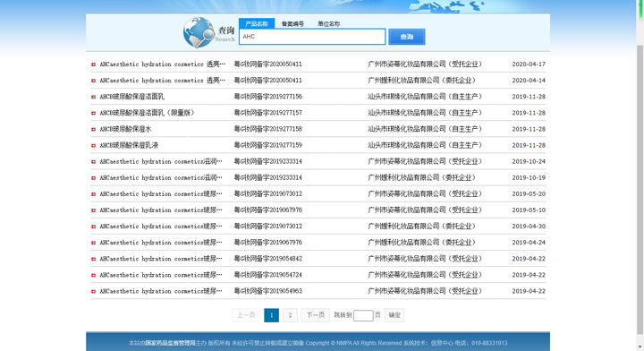Click red bullet icon of 2019-10-19 row
This screenshot has height=351, width=644.
pyautogui.click(x=93, y=178)
